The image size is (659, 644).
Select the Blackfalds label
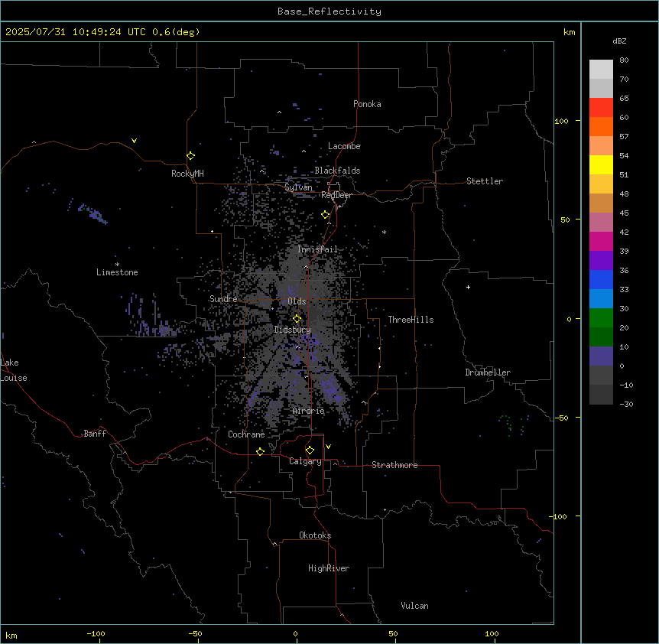337,171
